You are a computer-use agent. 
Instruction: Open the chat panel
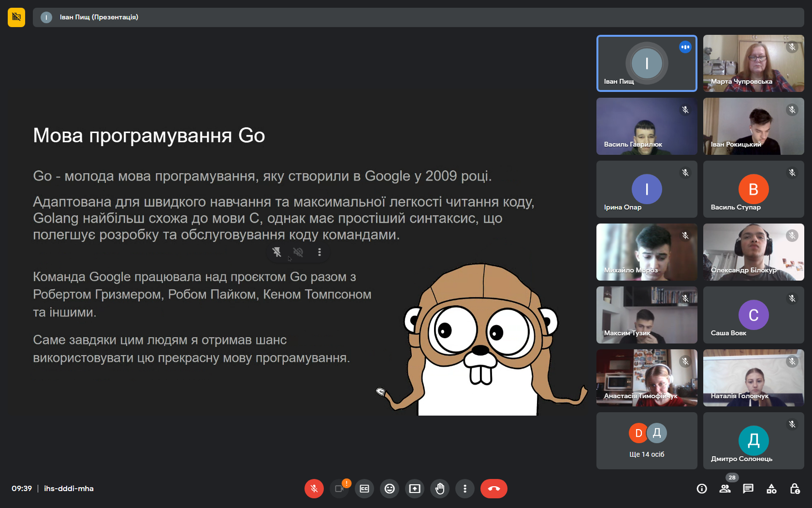[748, 489]
